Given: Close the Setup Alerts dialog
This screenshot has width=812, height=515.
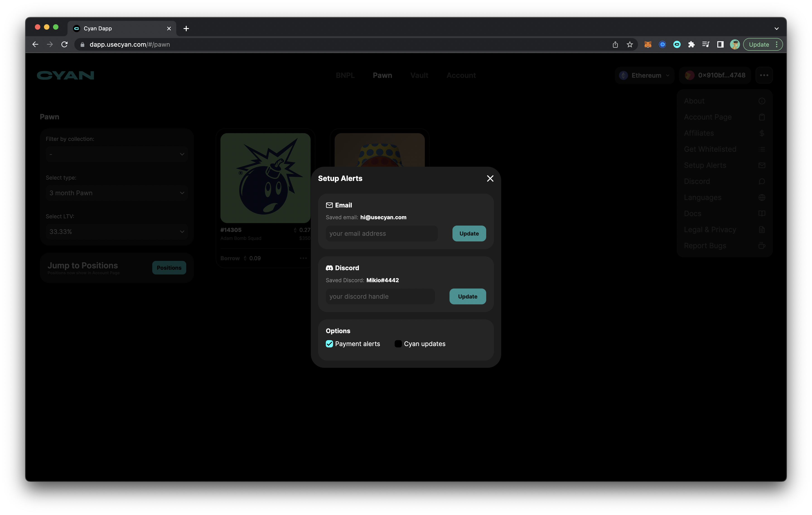Looking at the screenshot, I should [490, 178].
